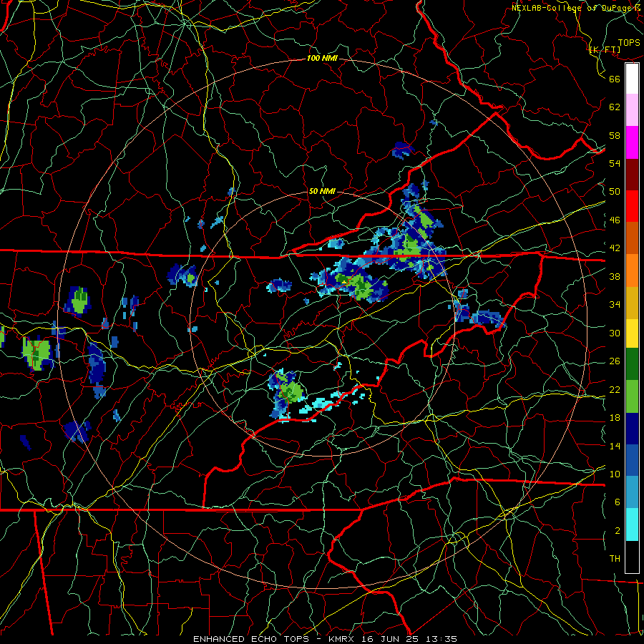Click the black TH swatch at legend bottom
This screenshot has height=644, width=644.
click(x=632, y=557)
